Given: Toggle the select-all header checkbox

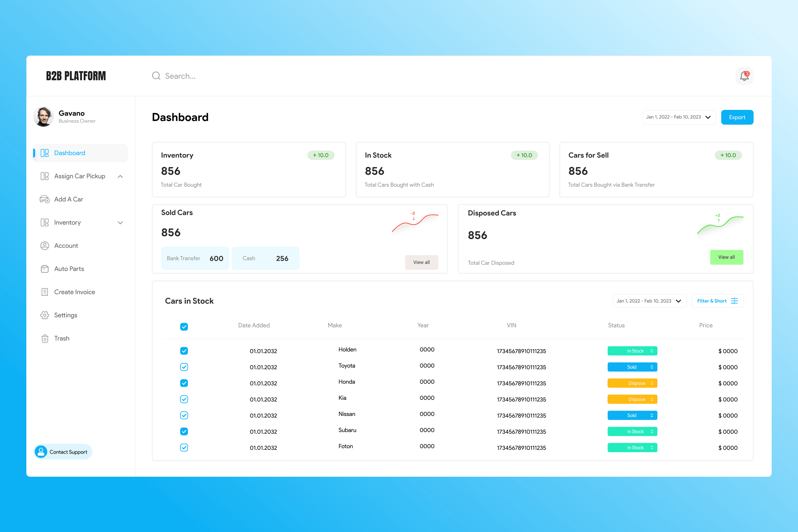Looking at the screenshot, I should 184,327.
